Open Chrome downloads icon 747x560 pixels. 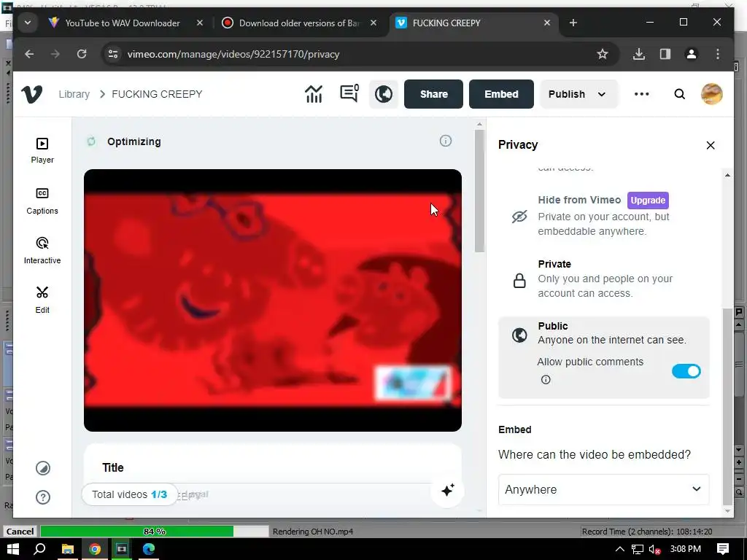[639, 54]
